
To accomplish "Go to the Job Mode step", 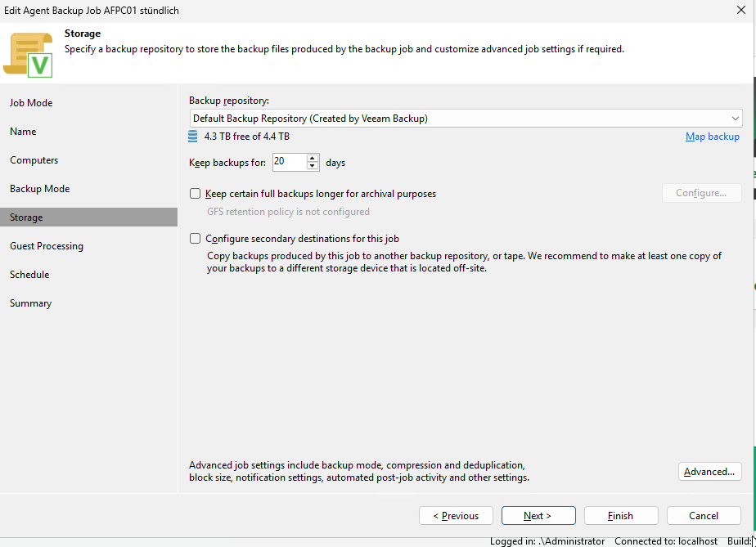I will tap(31, 103).
